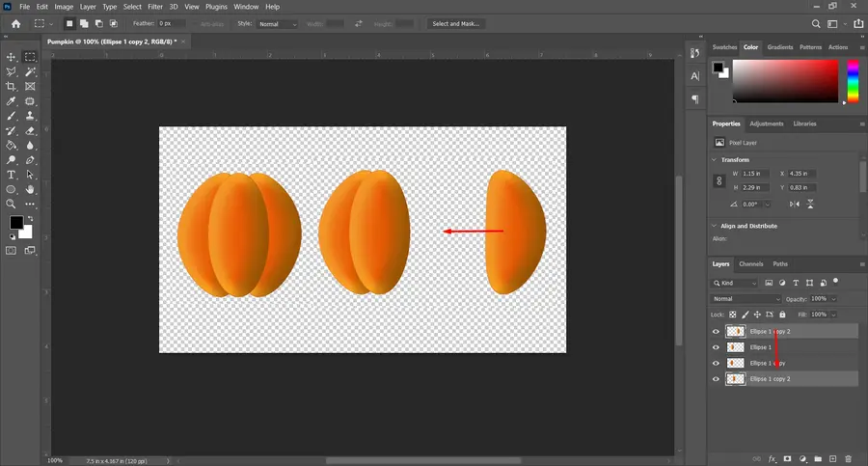Select the Eraser tool
Image resolution: width=868 pixels, height=466 pixels.
point(30,131)
